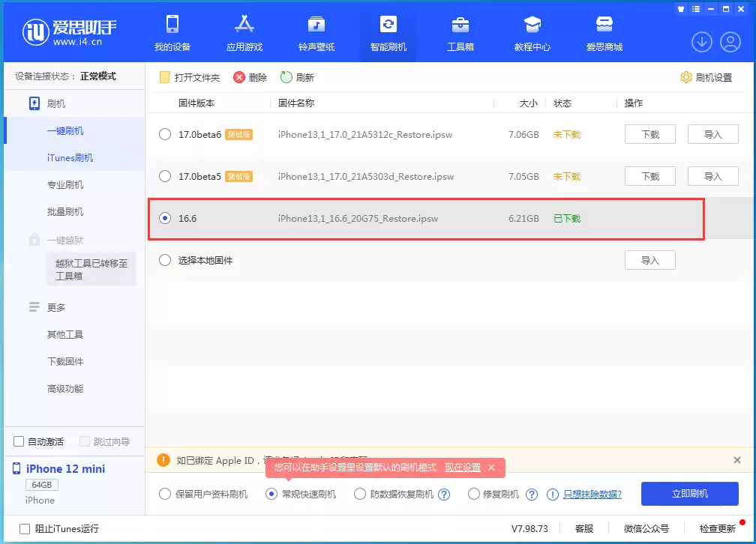This screenshot has height=544, width=756.
Task: Click 现在设置 link in red tooltip
Action: pyautogui.click(x=462, y=468)
